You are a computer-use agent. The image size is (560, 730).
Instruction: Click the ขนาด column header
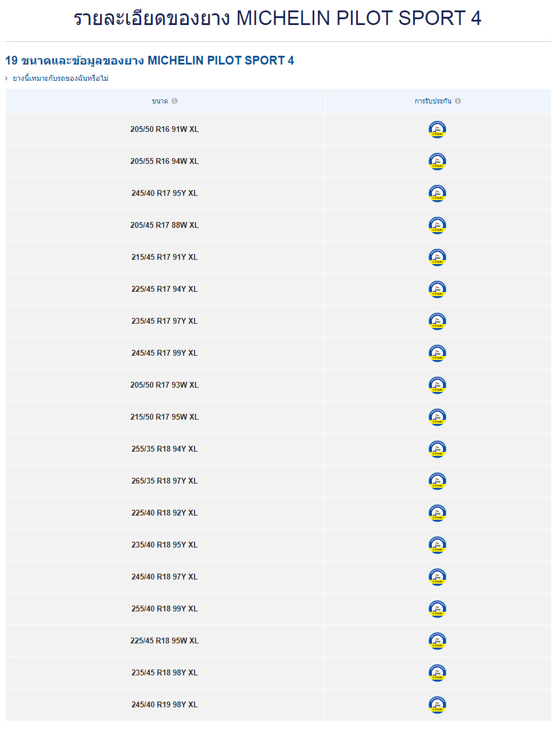coord(160,101)
